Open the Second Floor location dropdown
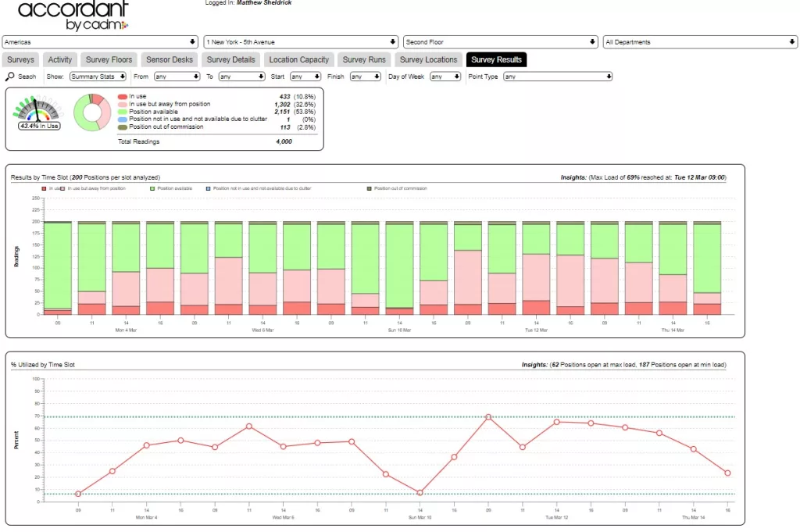Viewport: 800px width, 532px height. (500, 41)
